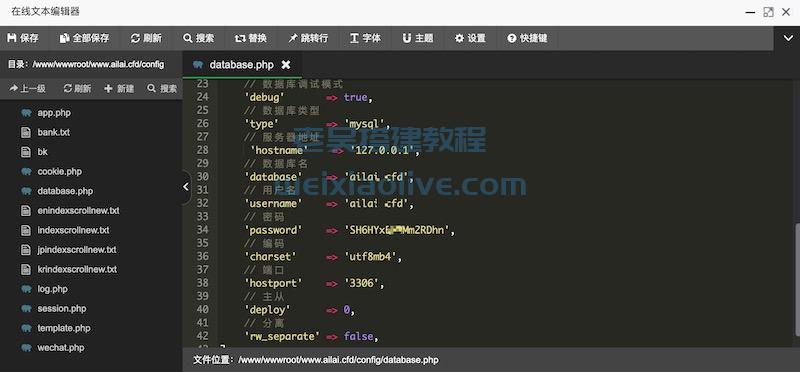This screenshot has width=800, height=372.
Task: Click the 'mysql' type value
Action: pyautogui.click(x=364, y=123)
